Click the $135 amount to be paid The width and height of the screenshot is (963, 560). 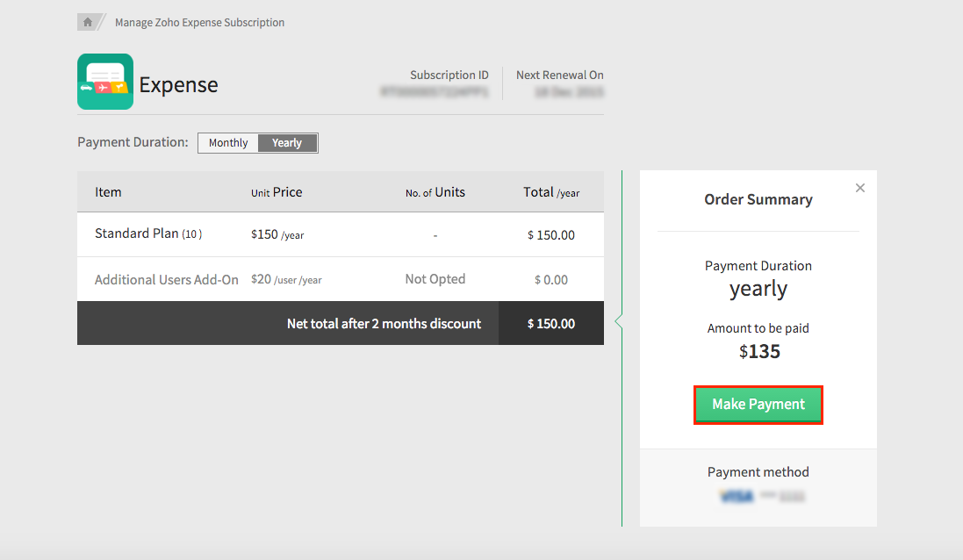pos(758,352)
